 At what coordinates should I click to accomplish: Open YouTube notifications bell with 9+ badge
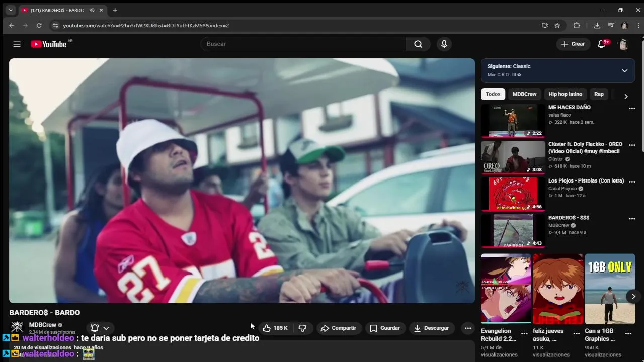602,44
